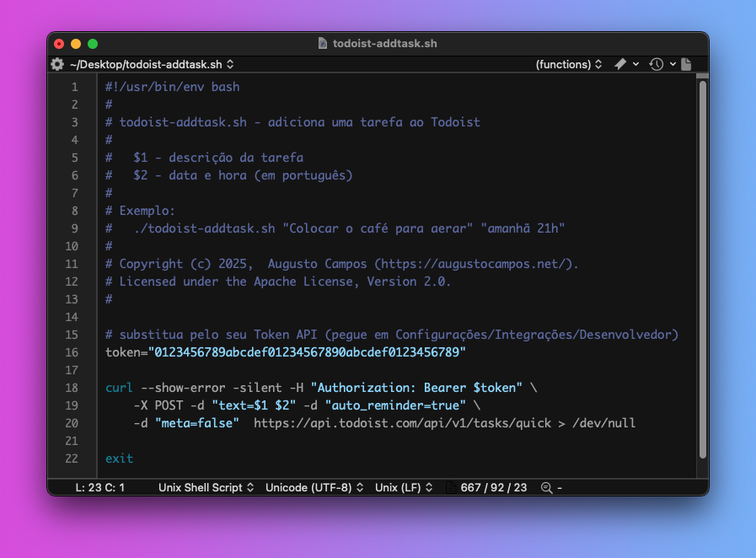This screenshot has width=756, height=558.
Task: Click "auto_reminder=true" string on line 19
Action: pyautogui.click(x=395, y=405)
